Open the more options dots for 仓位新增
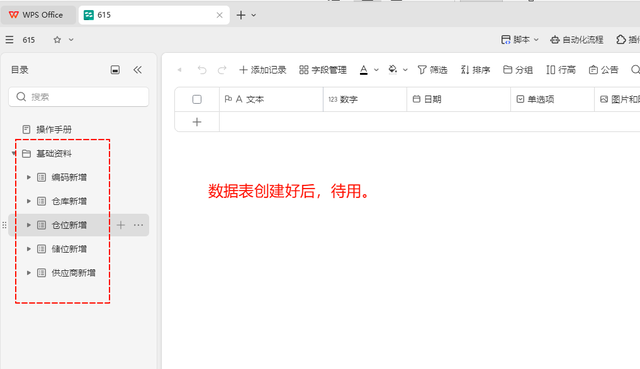The image size is (640, 369). pyautogui.click(x=138, y=225)
